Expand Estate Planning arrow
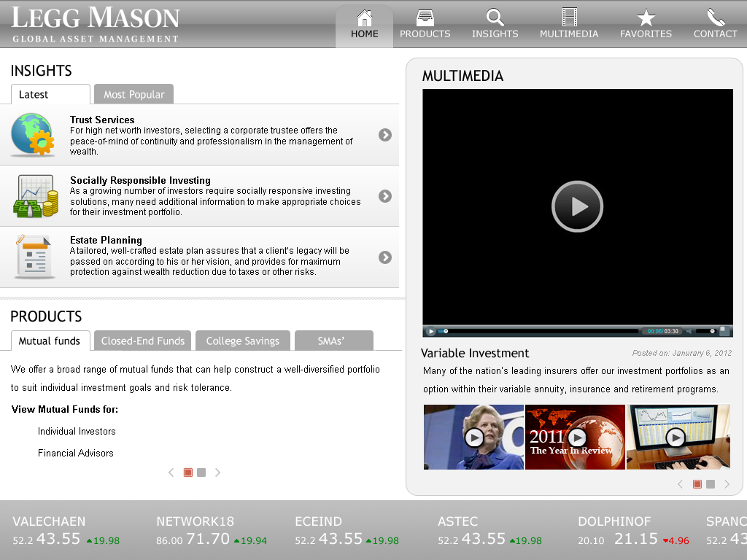The height and width of the screenshot is (560, 747). [385, 257]
